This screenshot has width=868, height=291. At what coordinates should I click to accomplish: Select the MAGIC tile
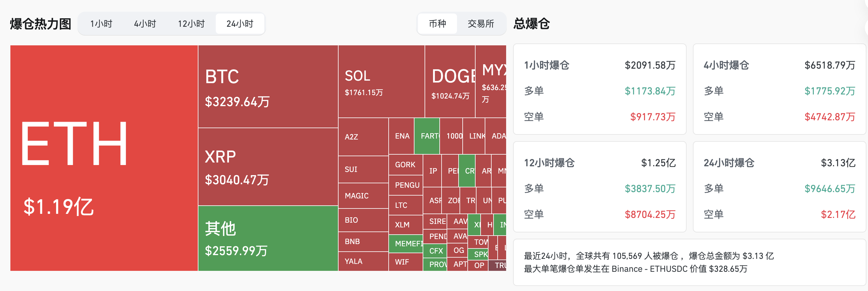[363, 196]
